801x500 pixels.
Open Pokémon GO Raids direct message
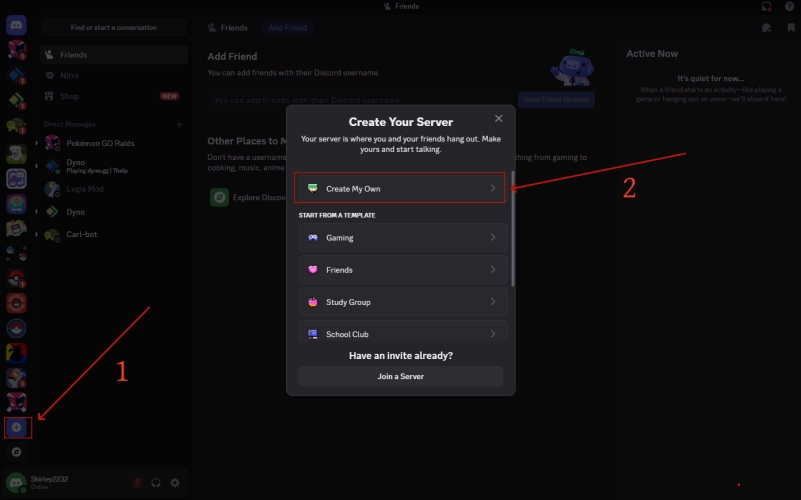click(x=114, y=143)
